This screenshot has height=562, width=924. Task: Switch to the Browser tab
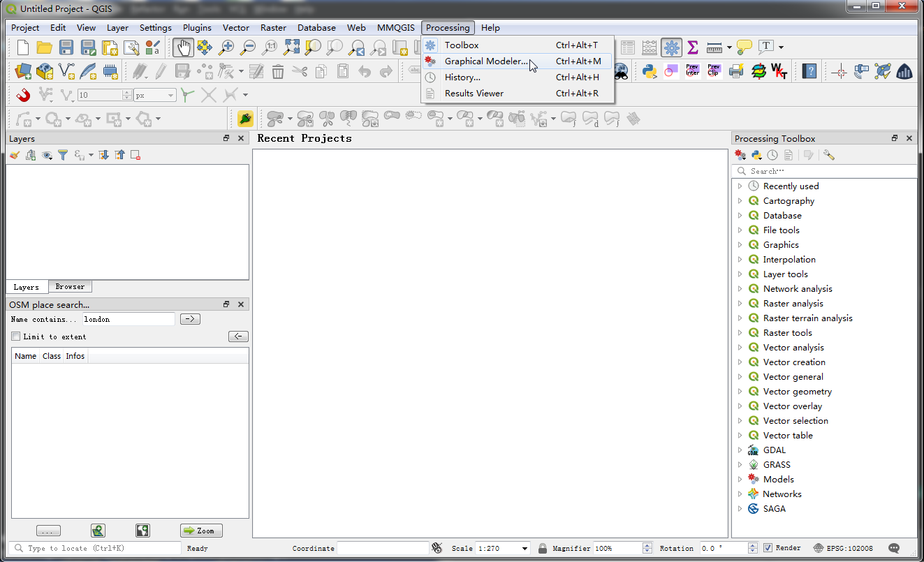(70, 287)
